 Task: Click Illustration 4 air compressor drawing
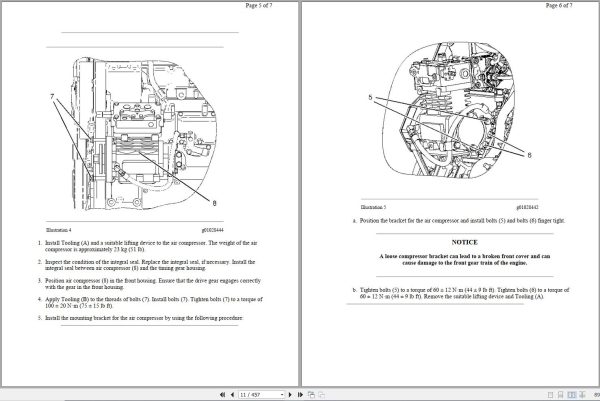click(x=145, y=134)
